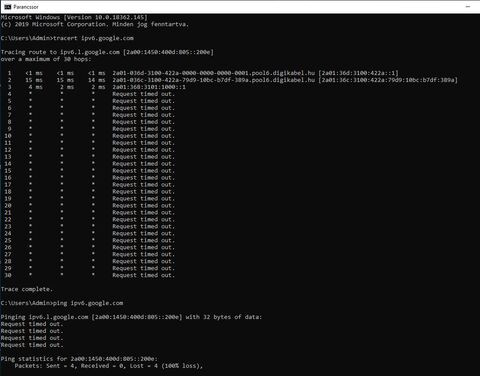Click hop 16 Request timed out text
The height and width of the screenshot is (376, 480).
(143, 178)
